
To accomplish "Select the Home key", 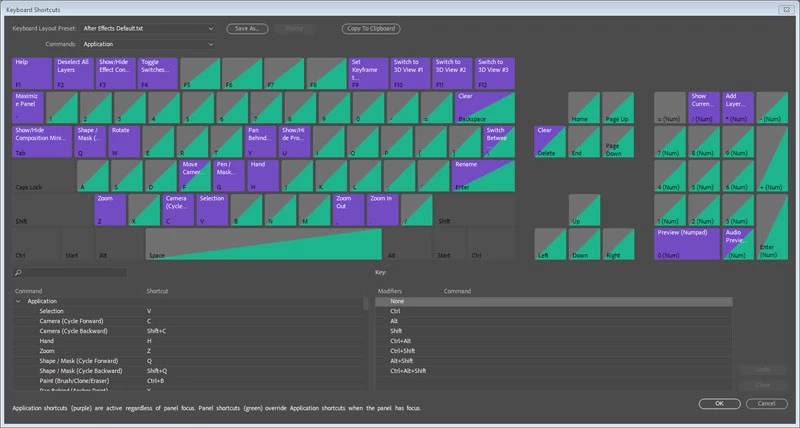I will click(x=584, y=108).
